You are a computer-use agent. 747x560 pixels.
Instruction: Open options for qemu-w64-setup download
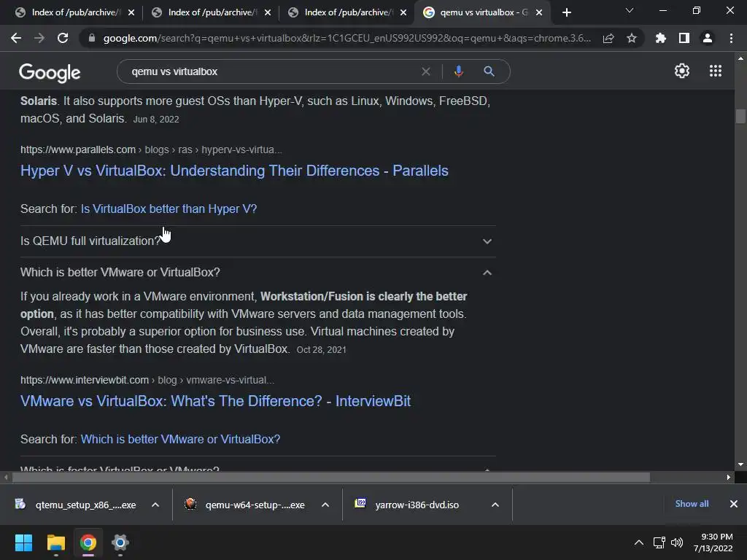pos(325,505)
